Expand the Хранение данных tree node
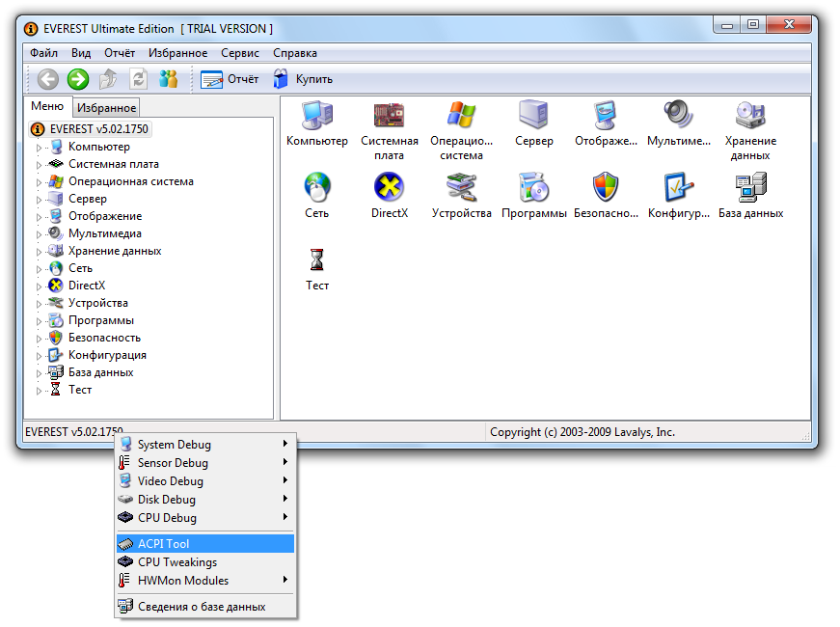The image size is (840, 627). click(x=40, y=252)
